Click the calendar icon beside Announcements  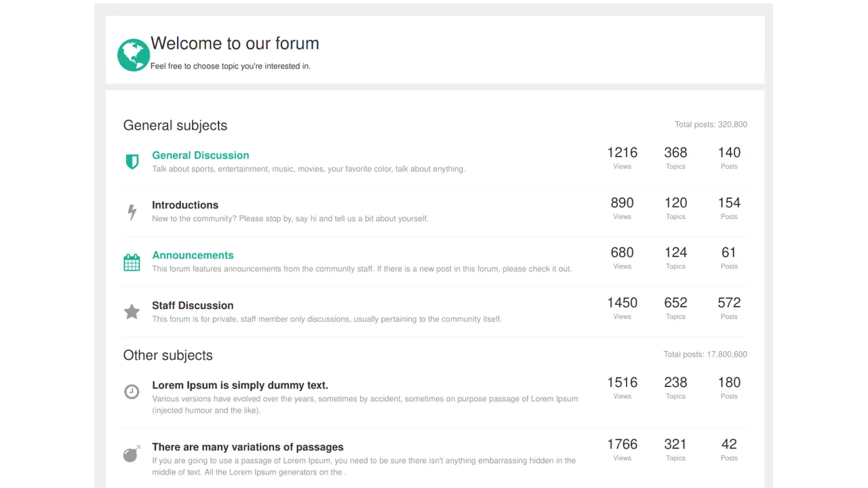pos(132,262)
